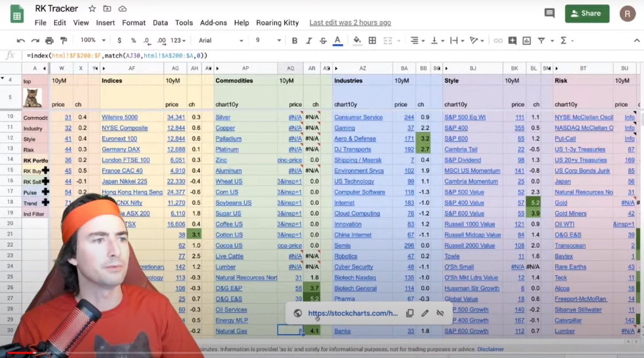The height and width of the screenshot is (358, 644).
Task: Star the RK Tracker document
Action: tap(92, 8)
